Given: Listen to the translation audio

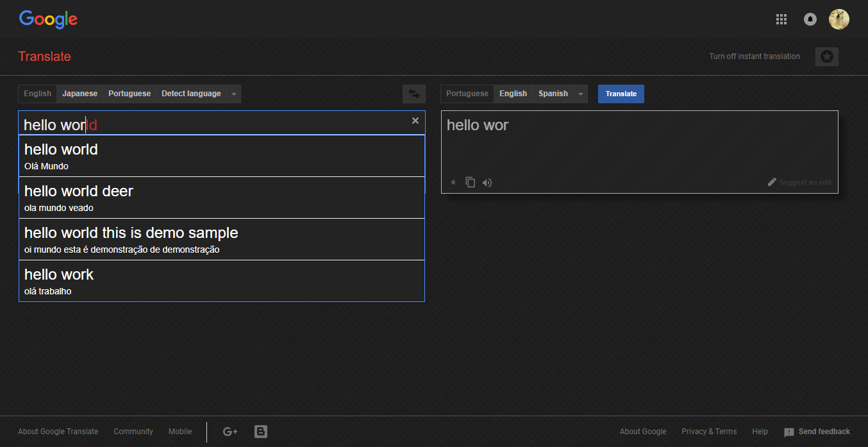Looking at the screenshot, I should 487,182.
